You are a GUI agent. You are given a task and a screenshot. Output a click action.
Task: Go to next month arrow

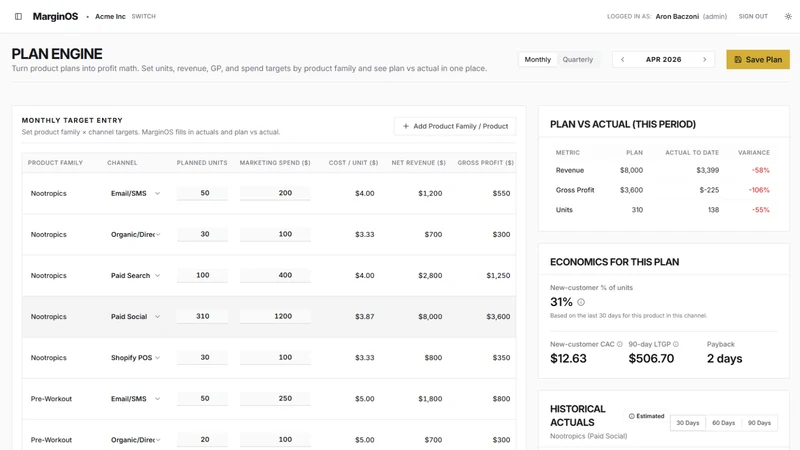705,60
